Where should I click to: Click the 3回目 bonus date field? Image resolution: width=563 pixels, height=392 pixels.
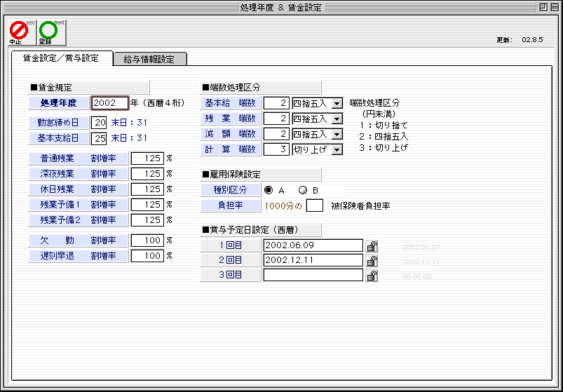pyautogui.click(x=313, y=275)
